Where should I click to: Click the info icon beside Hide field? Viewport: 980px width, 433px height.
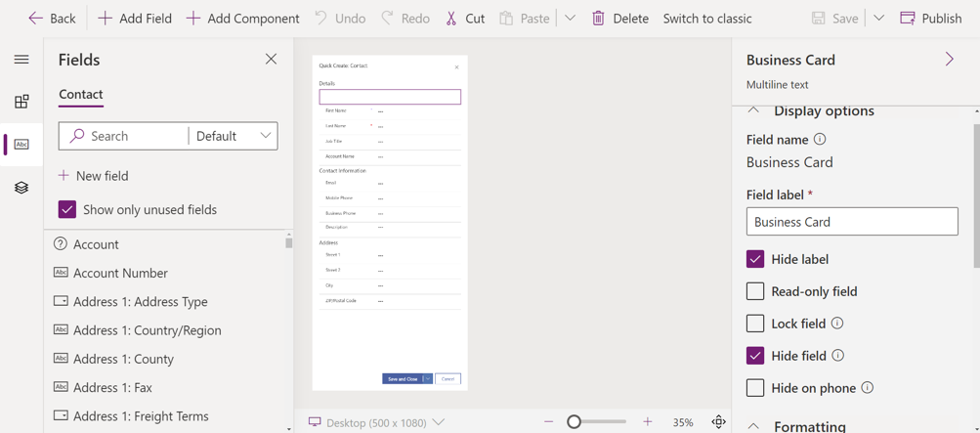[x=837, y=356]
